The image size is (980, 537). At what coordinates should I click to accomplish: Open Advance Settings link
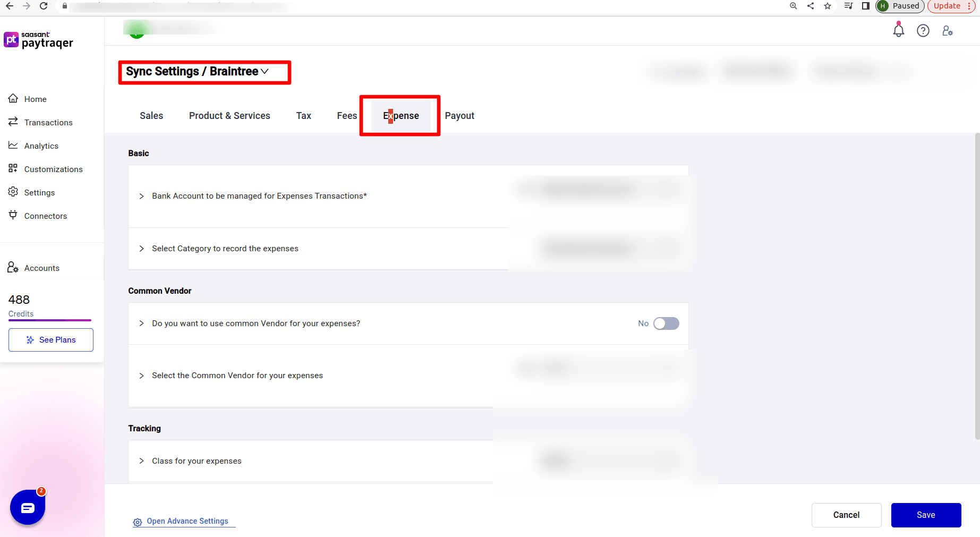(187, 521)
